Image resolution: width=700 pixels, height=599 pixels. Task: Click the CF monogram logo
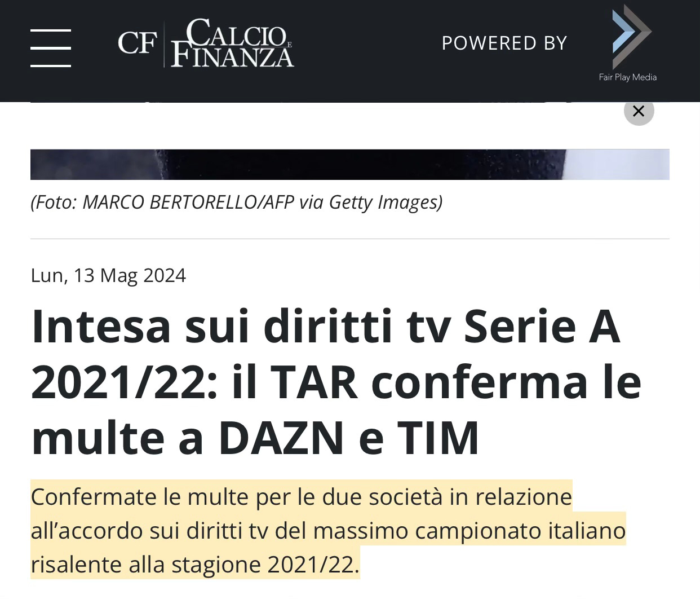coord(137,43)
